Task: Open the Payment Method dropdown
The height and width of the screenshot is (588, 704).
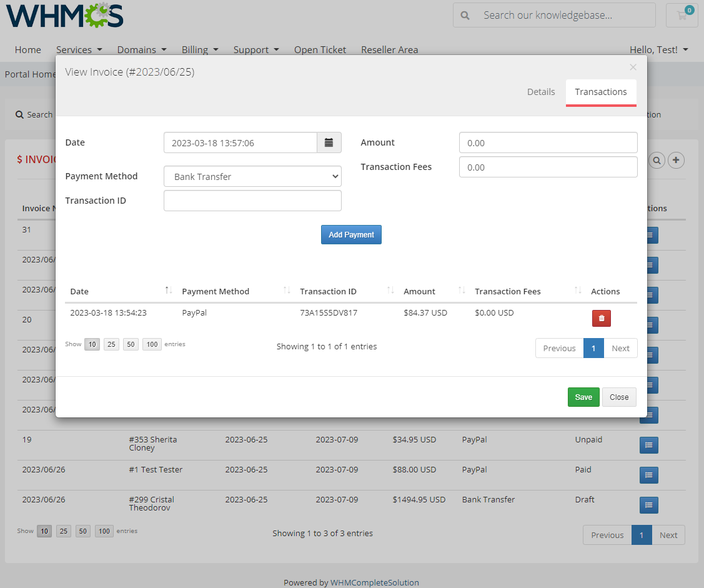Action: (252, 176)
